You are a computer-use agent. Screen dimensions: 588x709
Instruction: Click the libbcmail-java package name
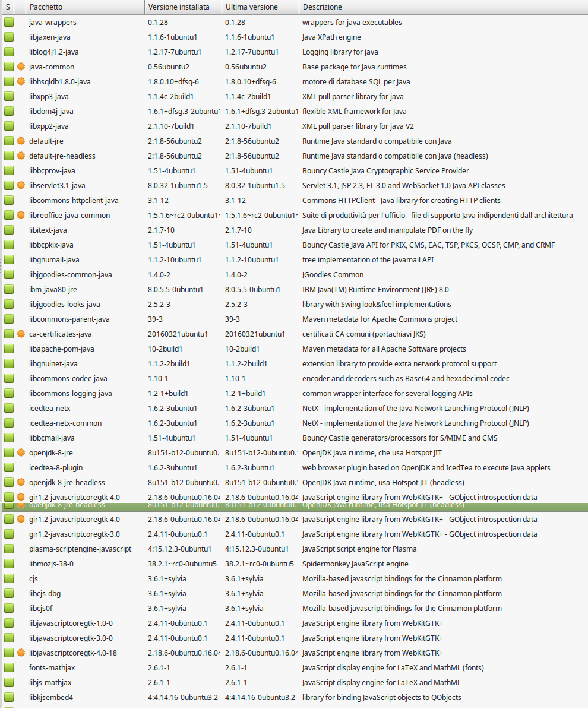tap(52, 438)
